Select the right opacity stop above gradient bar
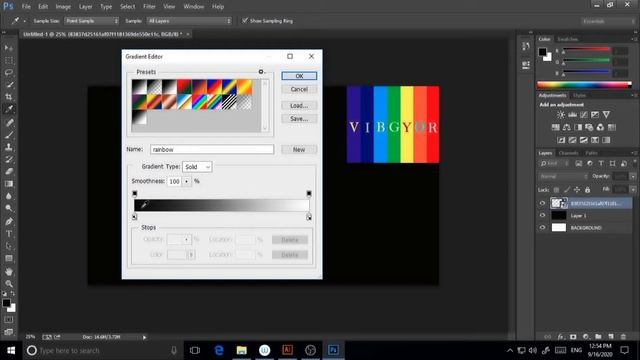640x360 pixels. point(309,193)
